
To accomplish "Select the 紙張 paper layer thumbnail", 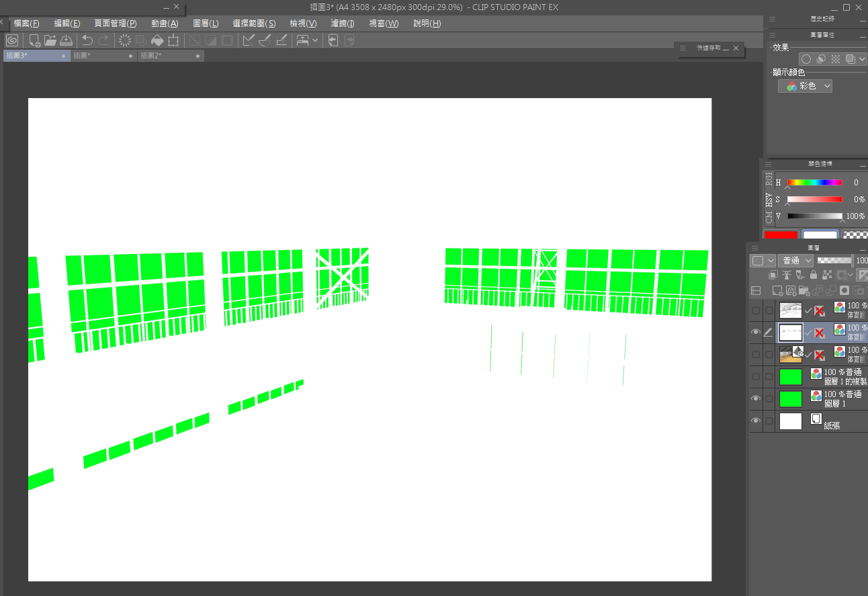I will 790,421.
